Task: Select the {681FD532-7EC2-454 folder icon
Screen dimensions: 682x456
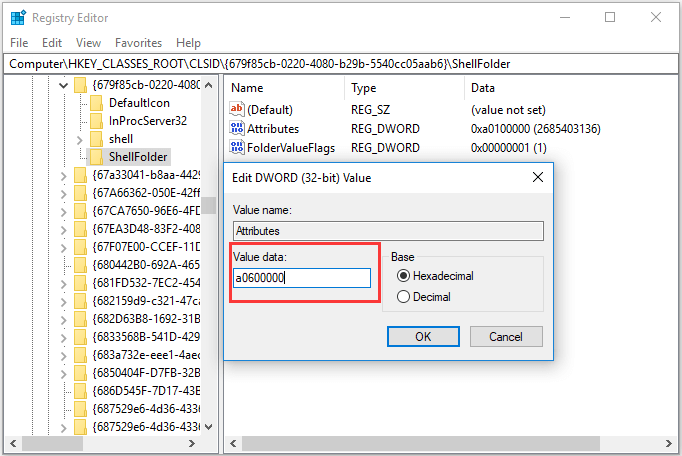Action: (80, 283)
